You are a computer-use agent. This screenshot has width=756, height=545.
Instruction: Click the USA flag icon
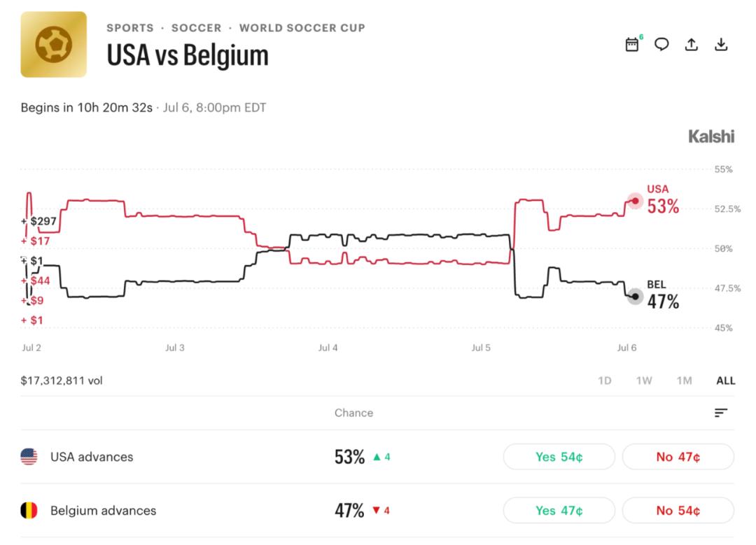(x=29, y=456)
